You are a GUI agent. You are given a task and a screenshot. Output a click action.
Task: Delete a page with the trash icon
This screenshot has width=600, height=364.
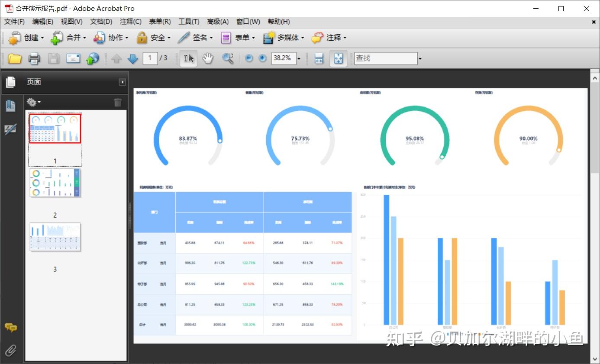point(117,102)
